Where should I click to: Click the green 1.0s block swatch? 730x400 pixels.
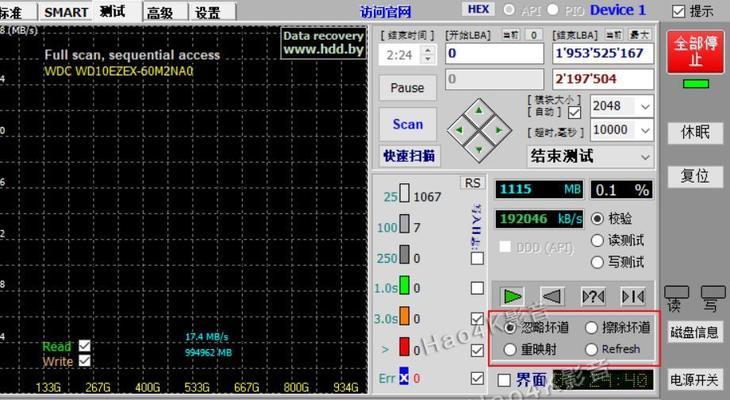[404, 285]
